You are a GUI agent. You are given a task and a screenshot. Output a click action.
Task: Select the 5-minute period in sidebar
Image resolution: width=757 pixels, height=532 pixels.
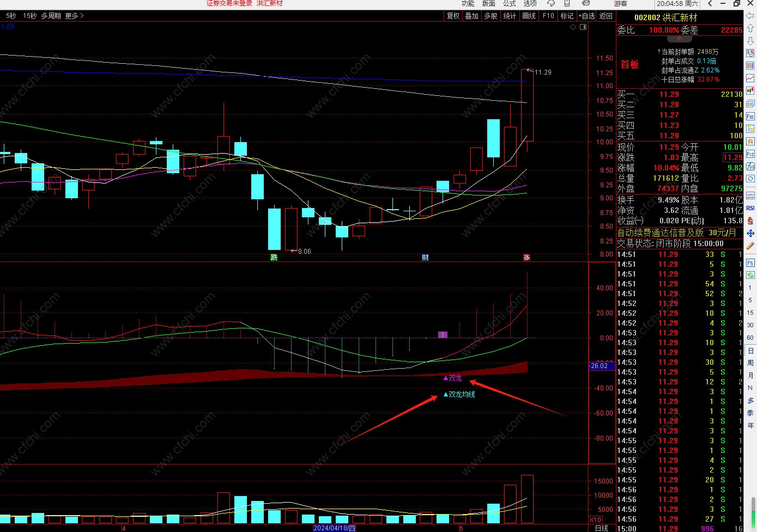coord(750,300)
